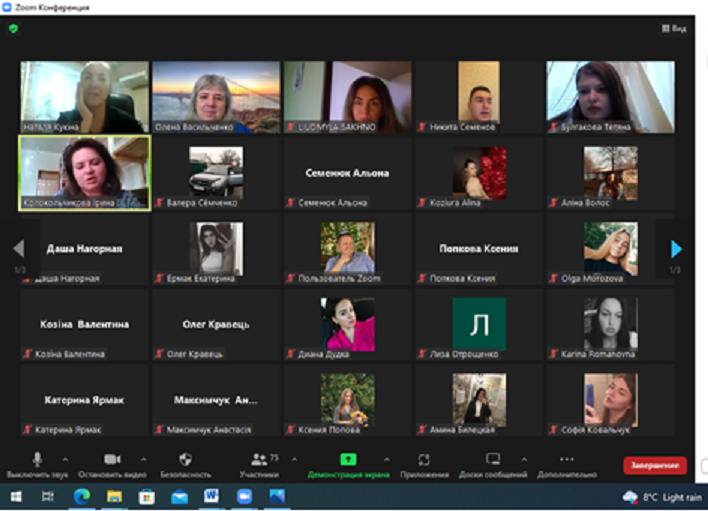Start screen sharing with Демонстрация экрана
The width and height of the screenshot is (708, 511).
347,459
